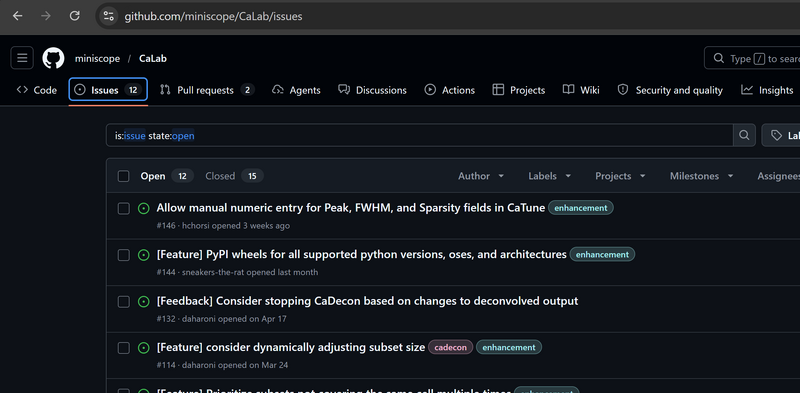Viewport: 800px width, 393px height.
Task: Open the Labels filter dropdown in list header
Action: click(x=549, y=176)
